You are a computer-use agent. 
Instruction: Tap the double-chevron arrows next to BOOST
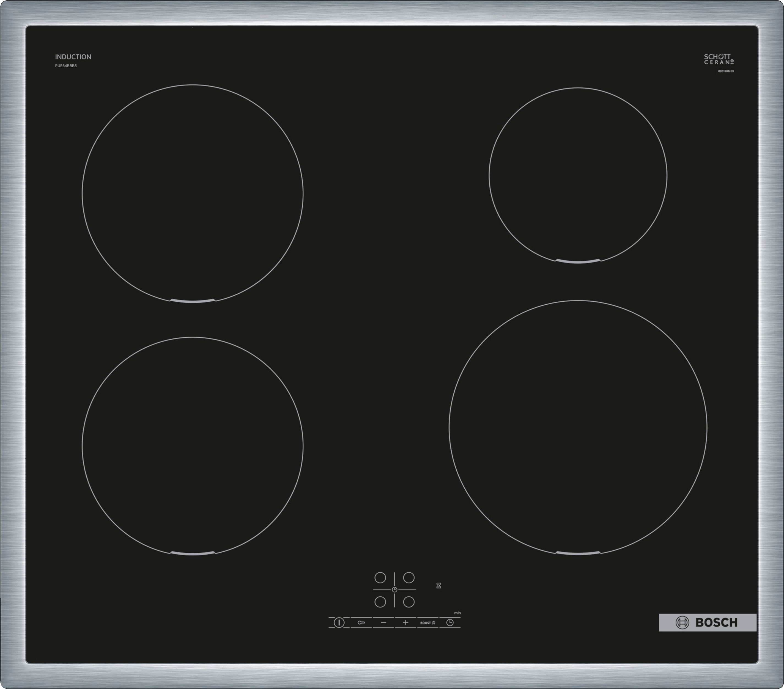pyautogui.click(x=434, y=623)
